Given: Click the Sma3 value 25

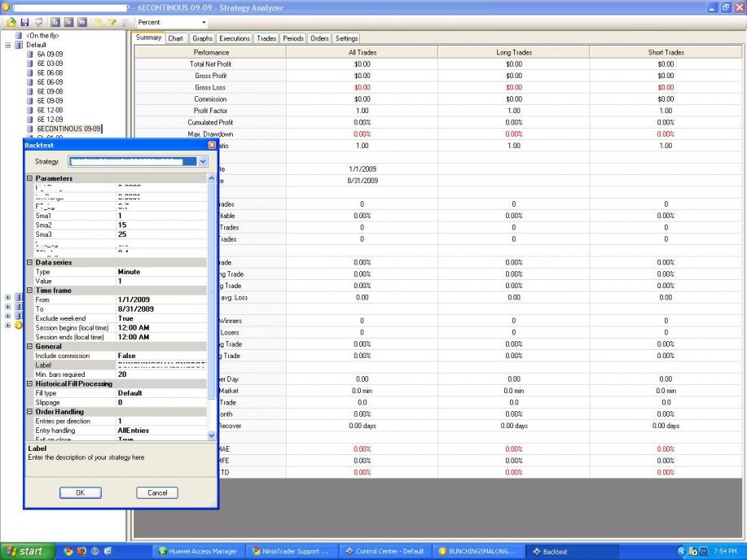Looking at the screenshot, I should 122,234.
